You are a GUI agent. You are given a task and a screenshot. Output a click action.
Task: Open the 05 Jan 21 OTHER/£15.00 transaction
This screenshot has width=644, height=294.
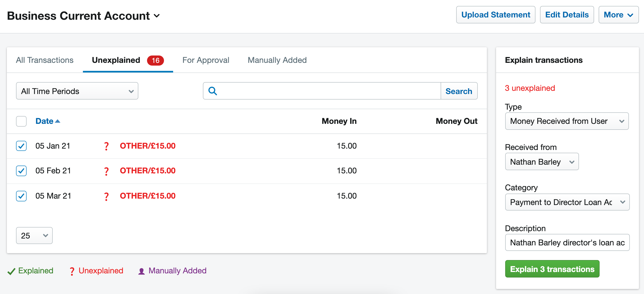coord(147,146)
